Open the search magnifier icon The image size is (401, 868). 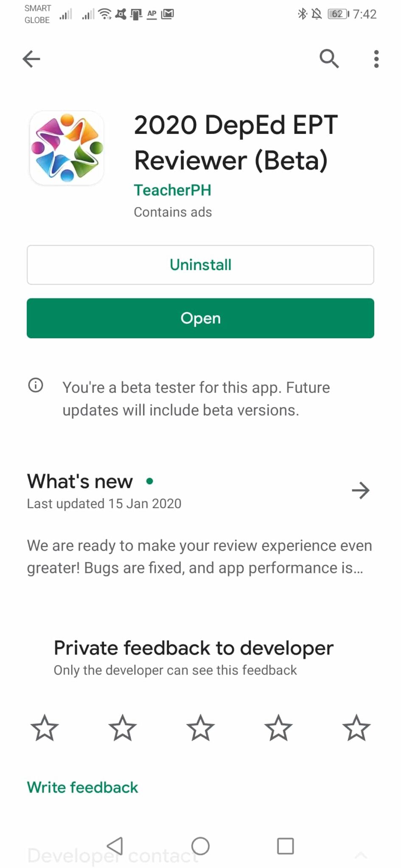point(329,58)
